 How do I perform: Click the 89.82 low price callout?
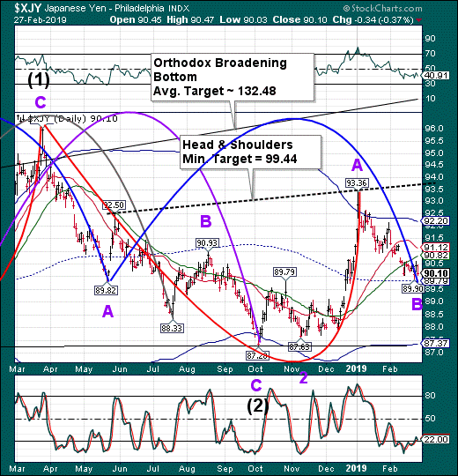point(106,291)
